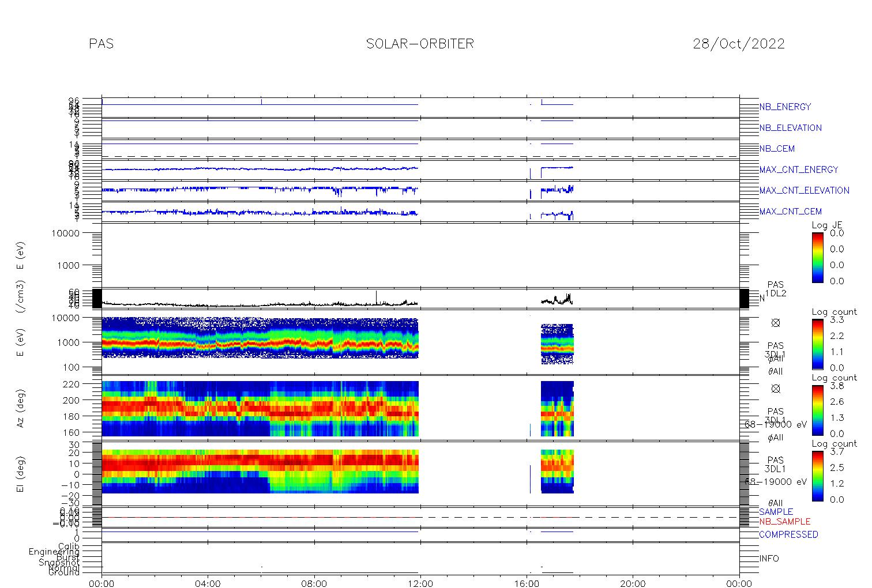Click the red NB_SAMPLE label
The image size is (872, 588).
click(x=784, y=521)
